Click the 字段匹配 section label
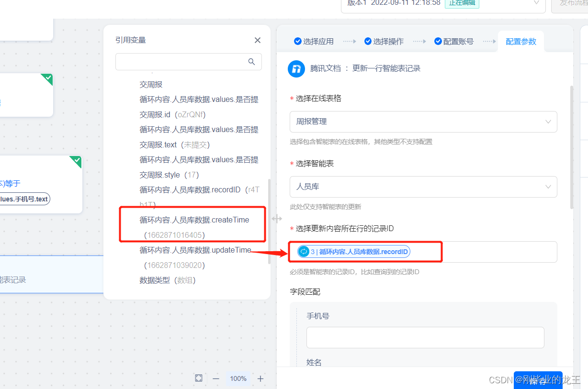This screenshot has width=588, height=389. coord(305,291)
